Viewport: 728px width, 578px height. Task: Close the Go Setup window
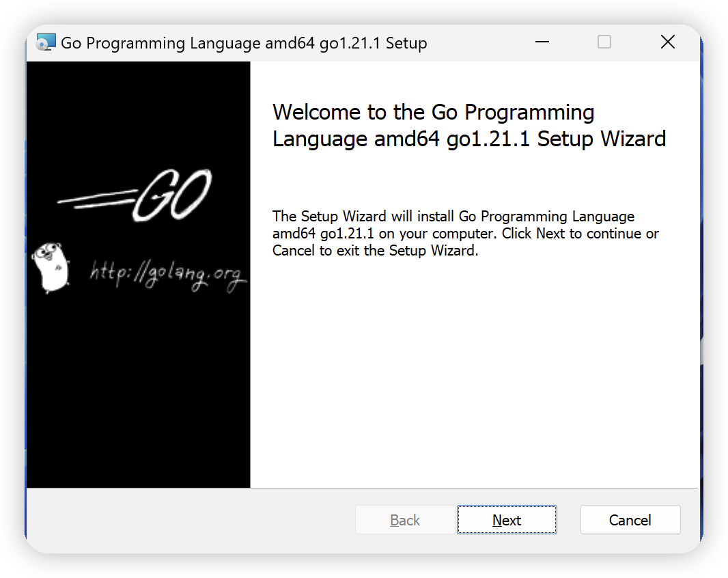point(668,42)
